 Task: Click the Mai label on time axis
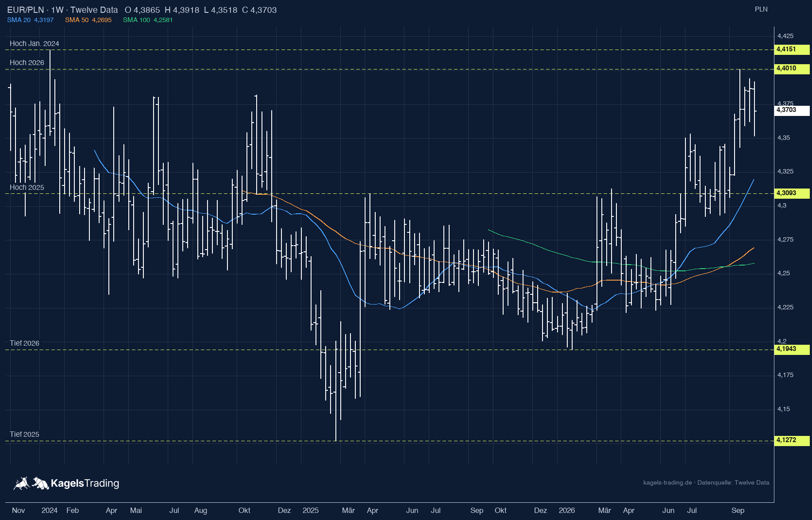point(136,510)
